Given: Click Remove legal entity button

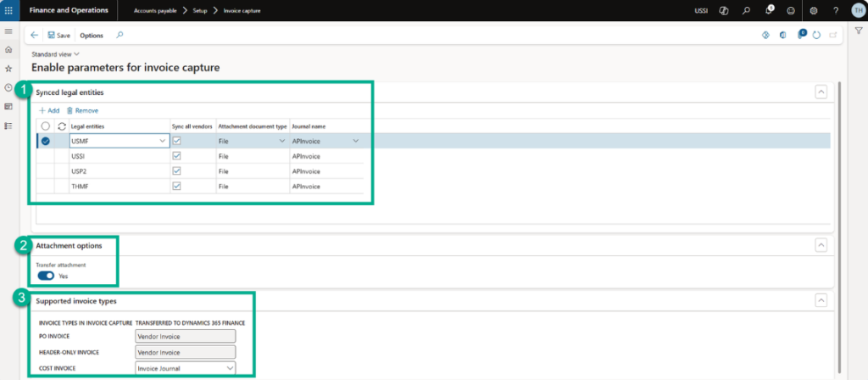Looking at the screenshot, I should [82, 110].
